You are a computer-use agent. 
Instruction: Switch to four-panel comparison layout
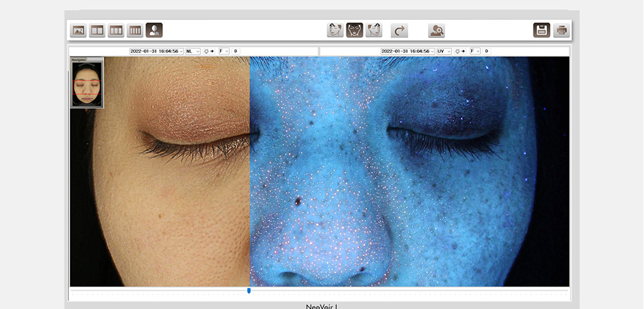tap(135, 30)
